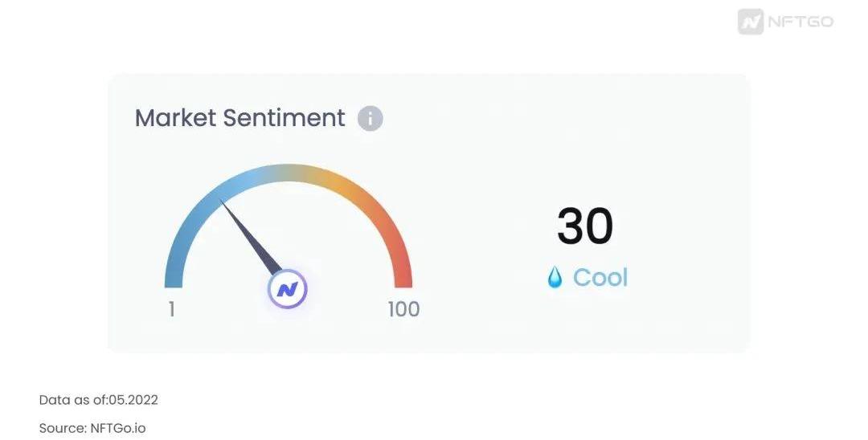Click the water droplet icon beside Cool

pyautogui.click(x=555, y=278)
